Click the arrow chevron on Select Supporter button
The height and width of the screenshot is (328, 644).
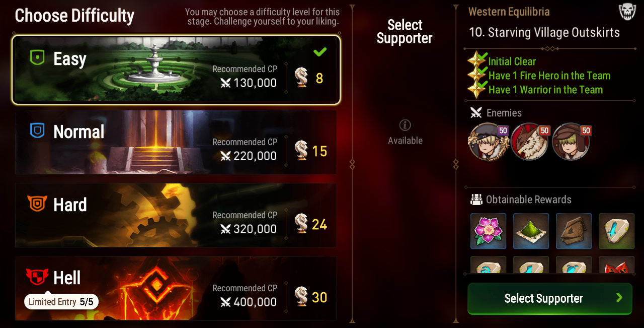point(619,298)
